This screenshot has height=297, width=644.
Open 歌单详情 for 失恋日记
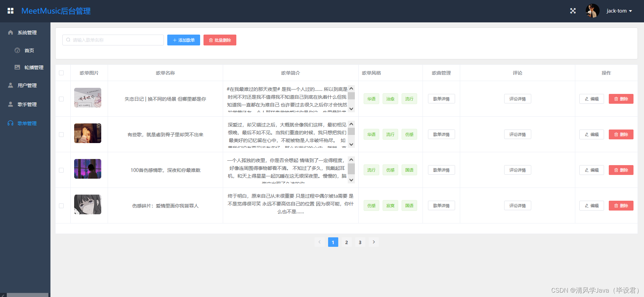(x=442, y=99)
